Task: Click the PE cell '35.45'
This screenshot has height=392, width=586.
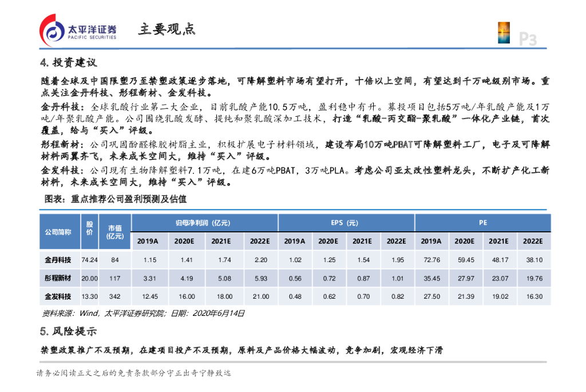Action: pos(431,278)
